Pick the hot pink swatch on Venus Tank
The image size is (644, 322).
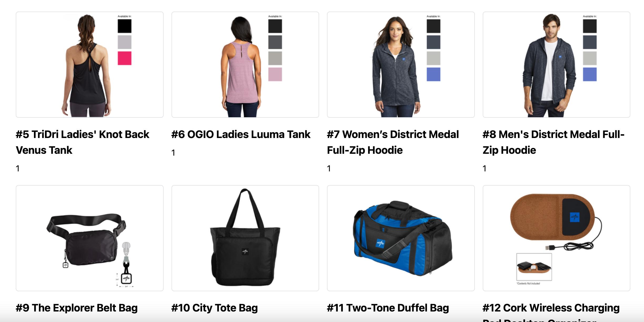tap(124, 58)
